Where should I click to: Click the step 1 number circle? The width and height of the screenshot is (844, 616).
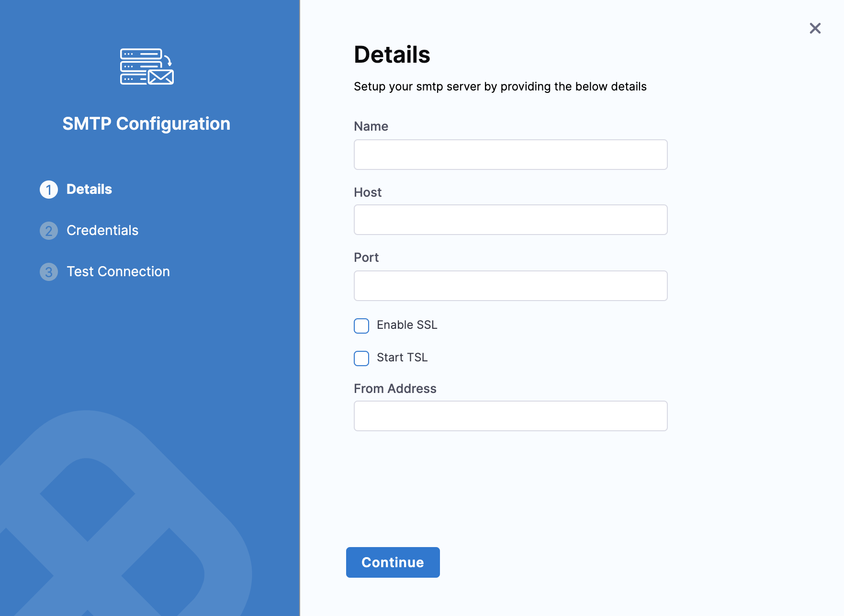49,190
